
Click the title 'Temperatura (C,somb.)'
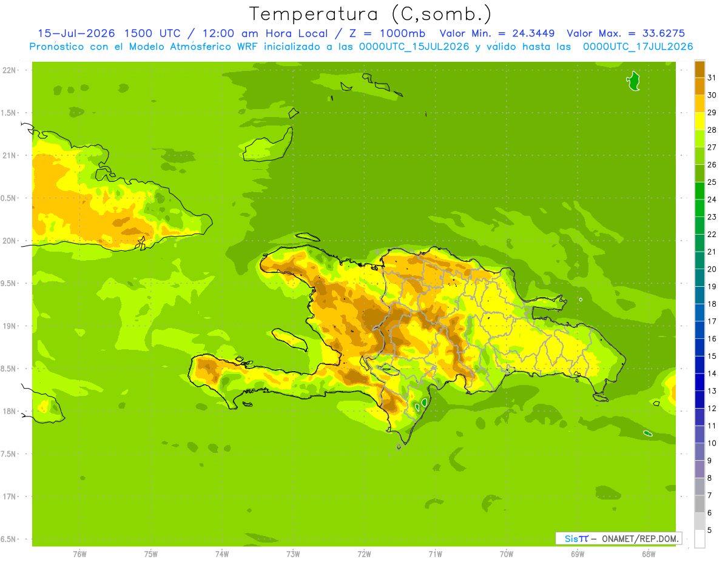coord(370,14)
